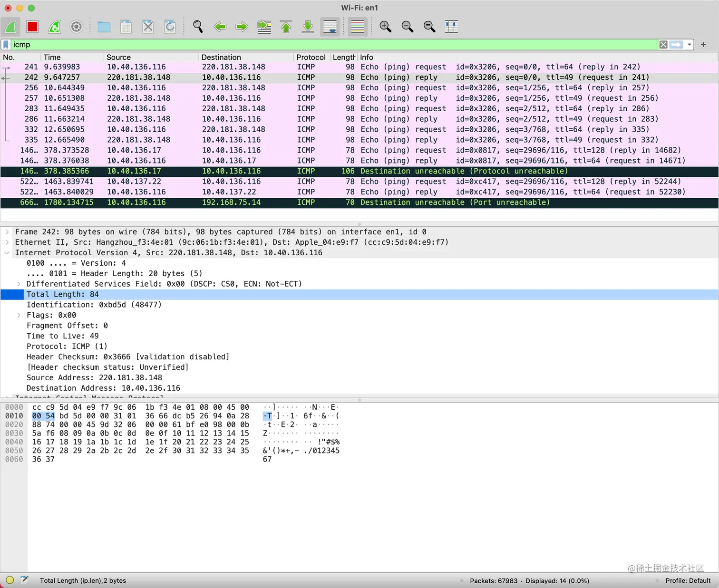Screen dimensions: 719x588
Task: Click the Profile: Default status bar entry
Action: [x=688, y=580]
